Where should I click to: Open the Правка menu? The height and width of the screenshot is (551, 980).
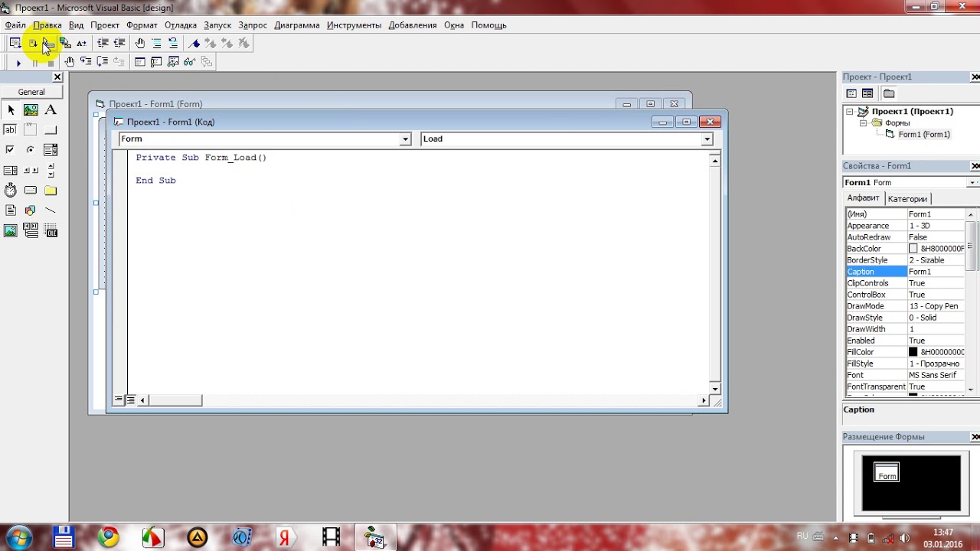pyautogui.click(x=47, y=25)
